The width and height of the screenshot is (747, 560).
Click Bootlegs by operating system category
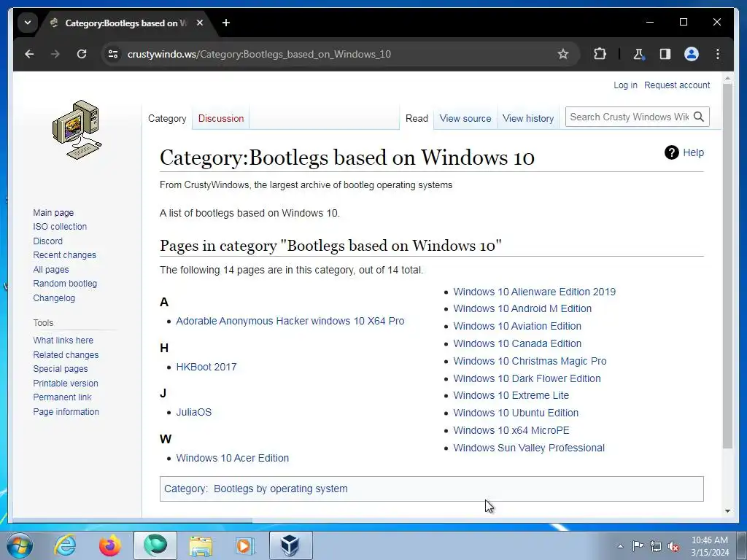pos(281,489)
